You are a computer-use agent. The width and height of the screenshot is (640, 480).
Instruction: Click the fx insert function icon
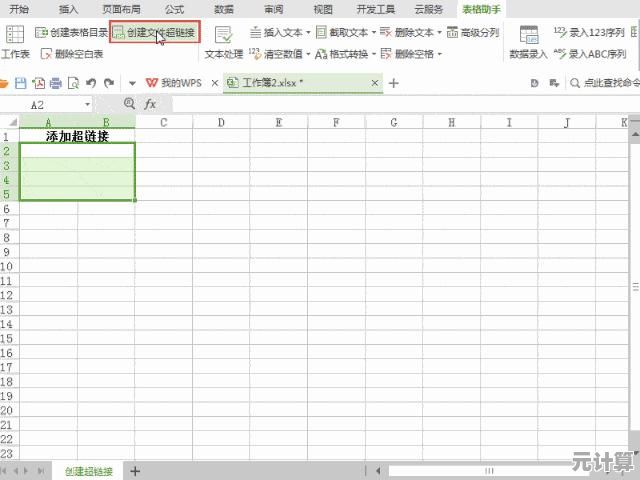tap(150, 103)
